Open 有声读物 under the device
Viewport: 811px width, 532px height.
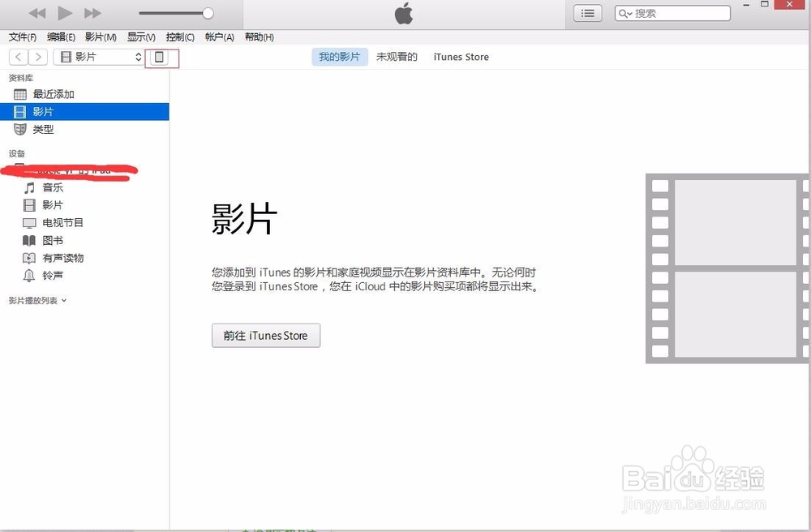(x=62, y=258)
